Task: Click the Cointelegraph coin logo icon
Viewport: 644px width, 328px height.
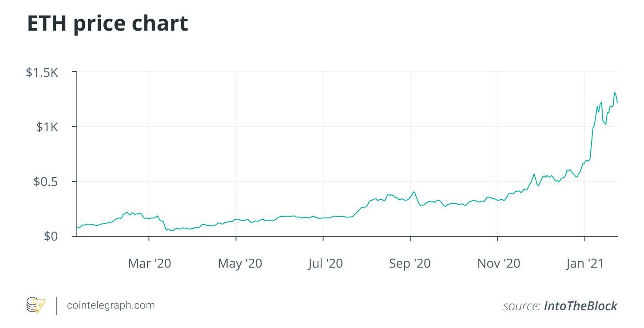Action: [36, 306]
